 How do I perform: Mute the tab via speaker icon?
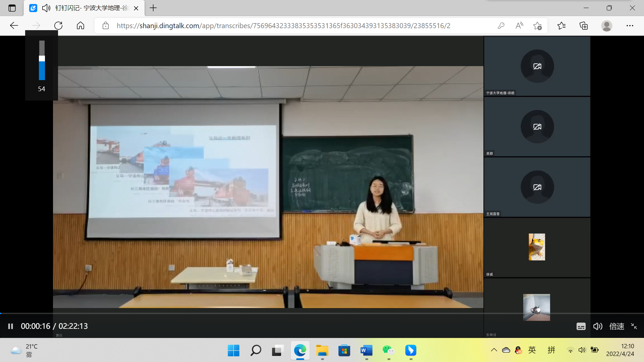point(46,8)
